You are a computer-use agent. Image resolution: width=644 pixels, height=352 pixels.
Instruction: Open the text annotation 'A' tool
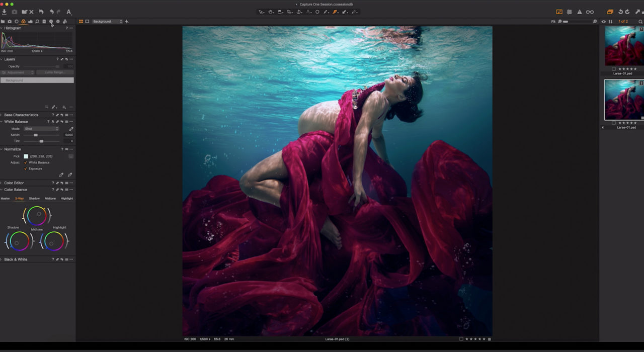pos(68,12)
